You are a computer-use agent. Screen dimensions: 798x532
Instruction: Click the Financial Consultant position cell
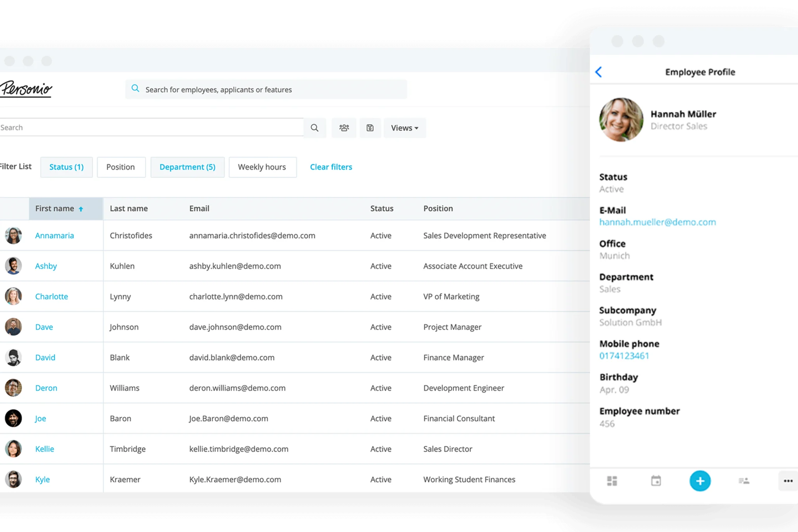[x=459, y=418]
